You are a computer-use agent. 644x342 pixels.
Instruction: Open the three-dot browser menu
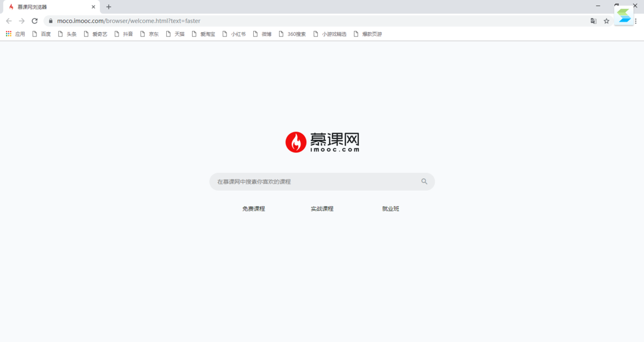tap(636, 20)
